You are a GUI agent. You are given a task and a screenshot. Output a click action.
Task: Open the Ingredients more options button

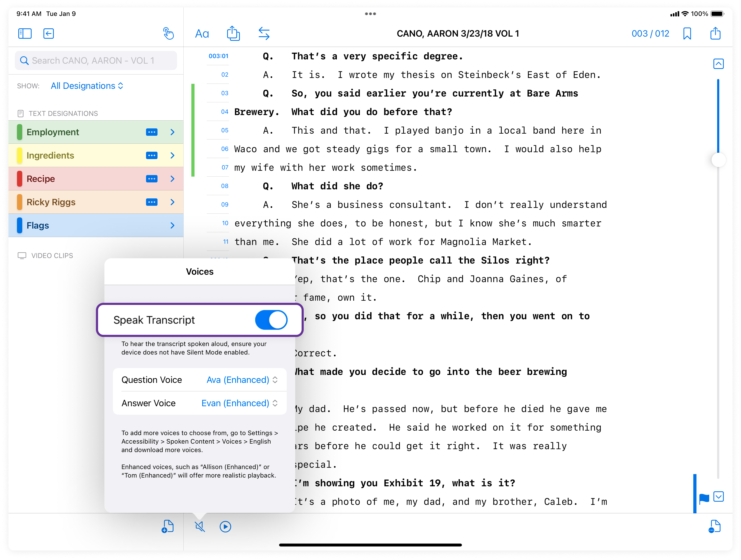click(152, 155)
